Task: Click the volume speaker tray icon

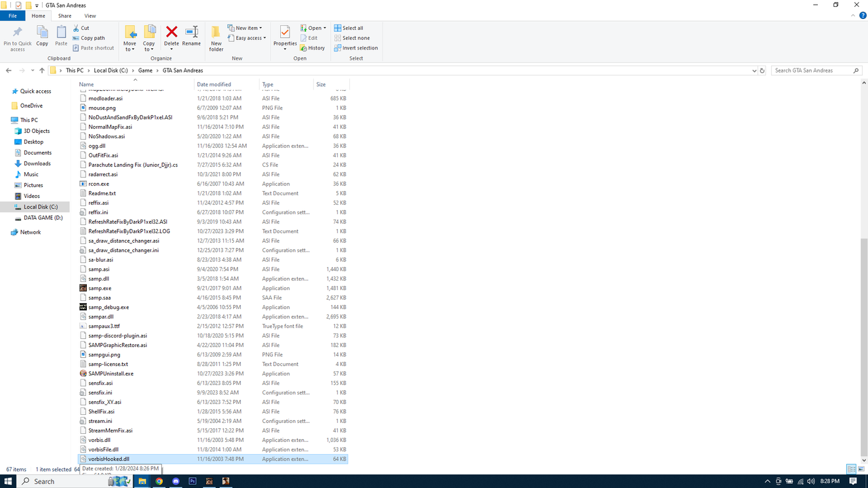Action: tap(811, 481)
